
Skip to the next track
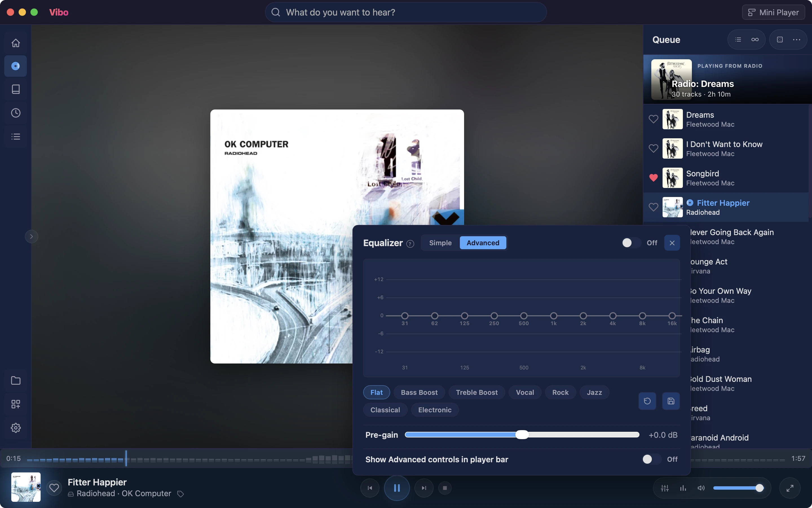click(x=424, y=488)
